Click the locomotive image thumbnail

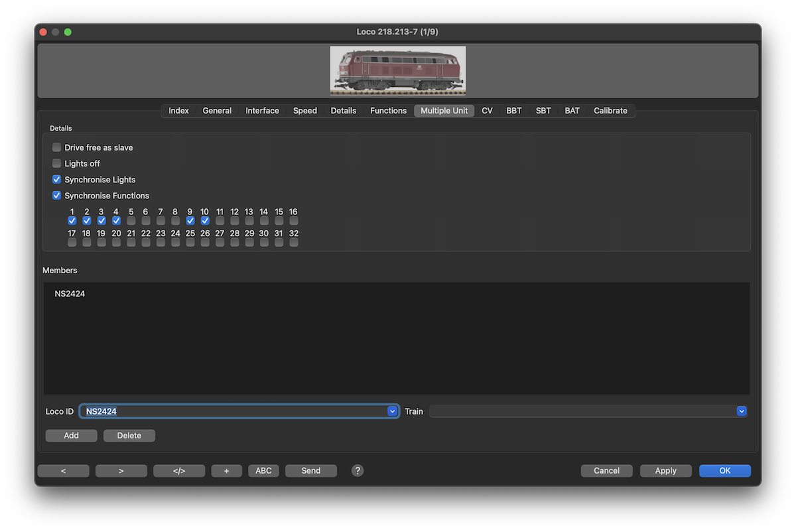[x=398, y=70]
